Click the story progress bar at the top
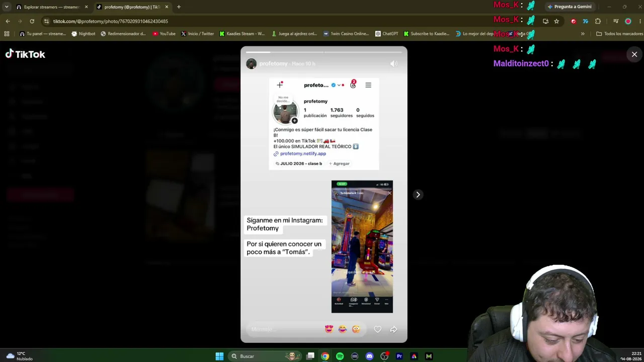644x362 pixels. [324, 52]
